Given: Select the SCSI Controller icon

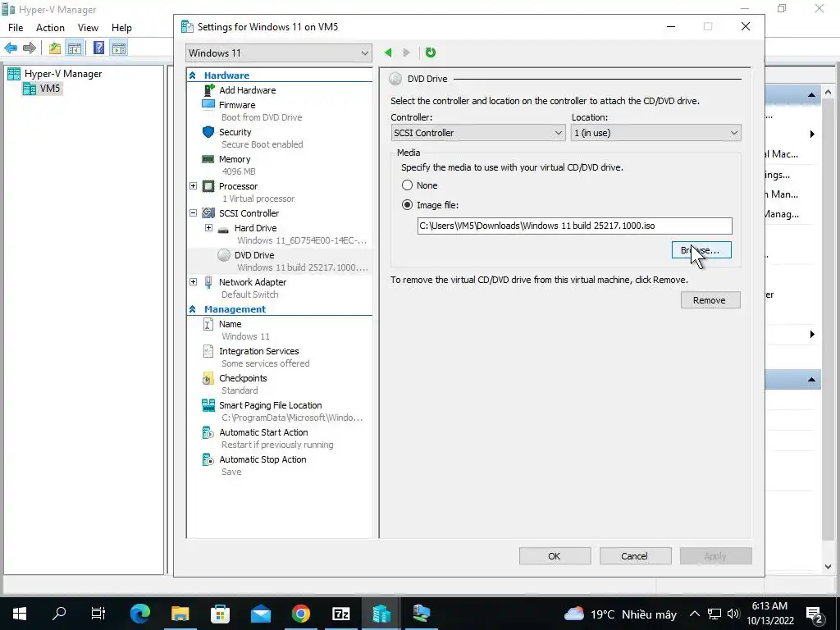Looking at the screenshot, I should [x=208, y=213].
